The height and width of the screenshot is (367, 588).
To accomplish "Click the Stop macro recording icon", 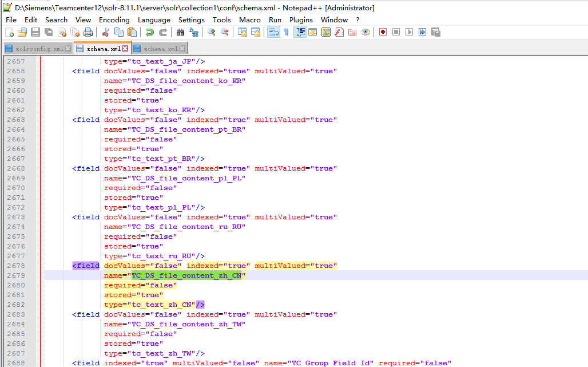I will tap(396, 32).
